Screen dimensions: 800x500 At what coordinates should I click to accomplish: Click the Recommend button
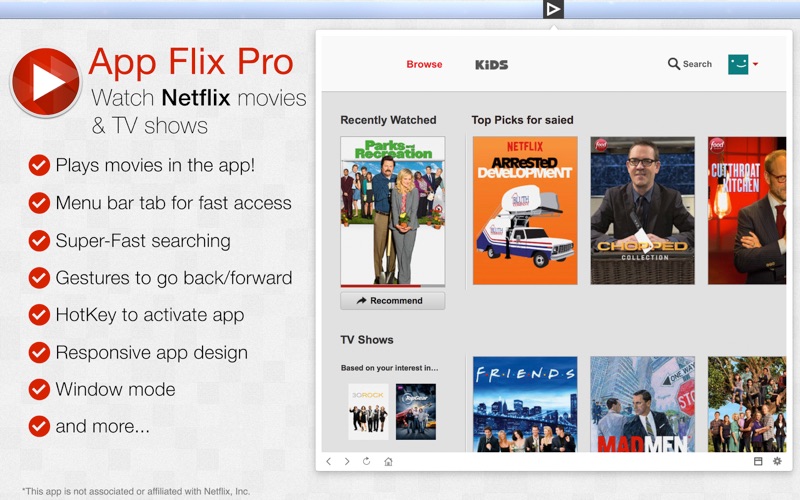pyautogui.click(x=392, y=301)
